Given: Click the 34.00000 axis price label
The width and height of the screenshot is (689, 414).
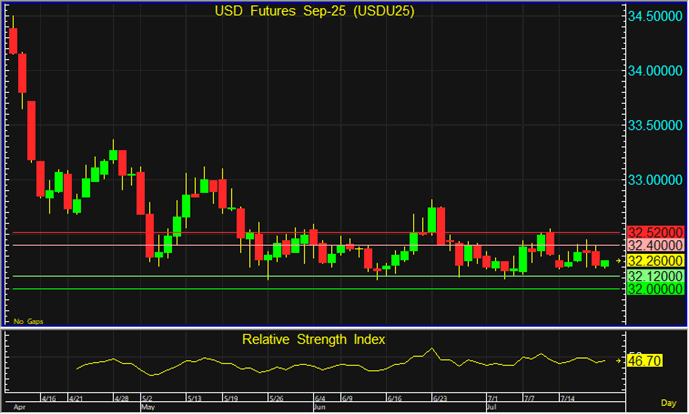Looking at the screenshot, I should [655, 71].
